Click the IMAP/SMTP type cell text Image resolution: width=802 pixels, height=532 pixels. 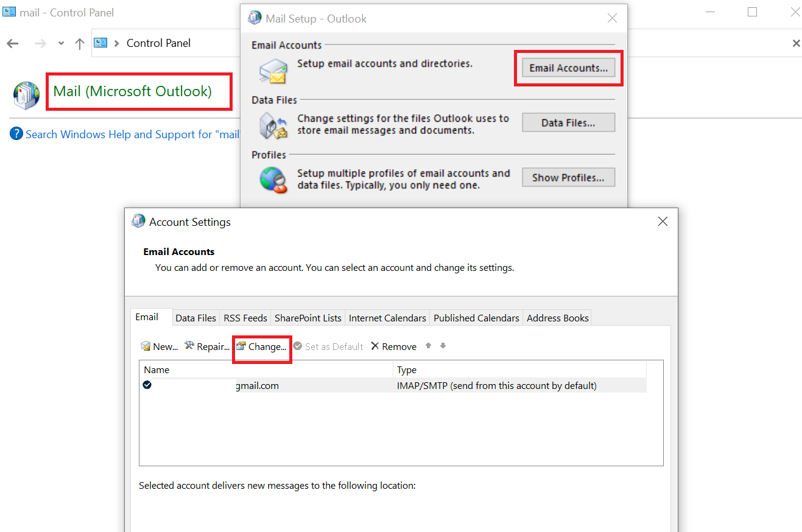(497, 385)
